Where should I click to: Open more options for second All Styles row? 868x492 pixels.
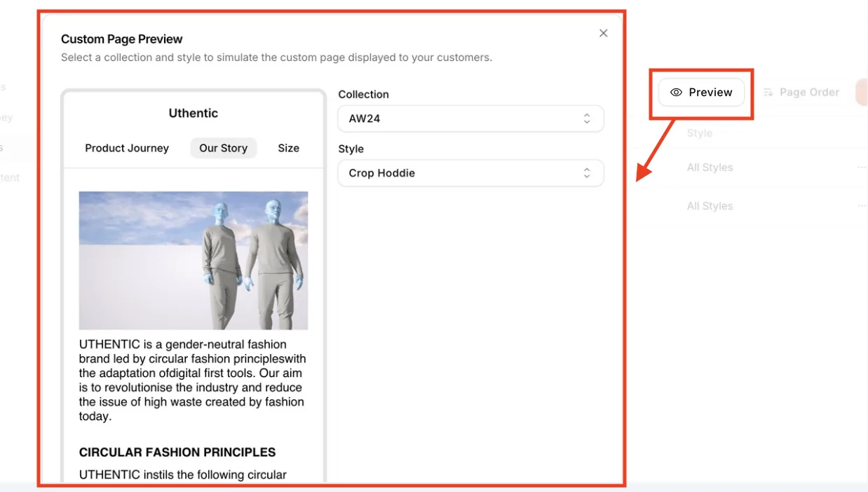pyautogui.click(x=862, y=206)
